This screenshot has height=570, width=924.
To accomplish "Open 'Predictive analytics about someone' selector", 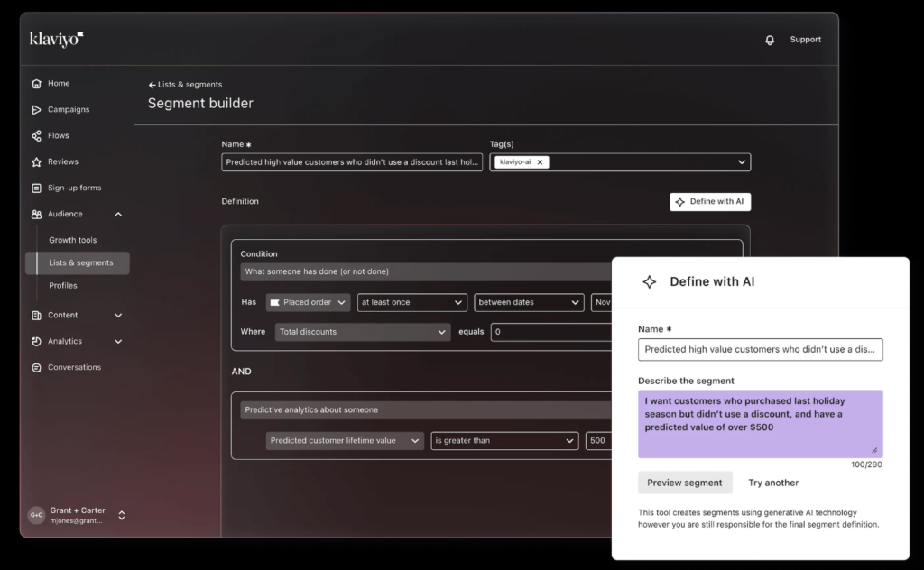I will 426,409.
